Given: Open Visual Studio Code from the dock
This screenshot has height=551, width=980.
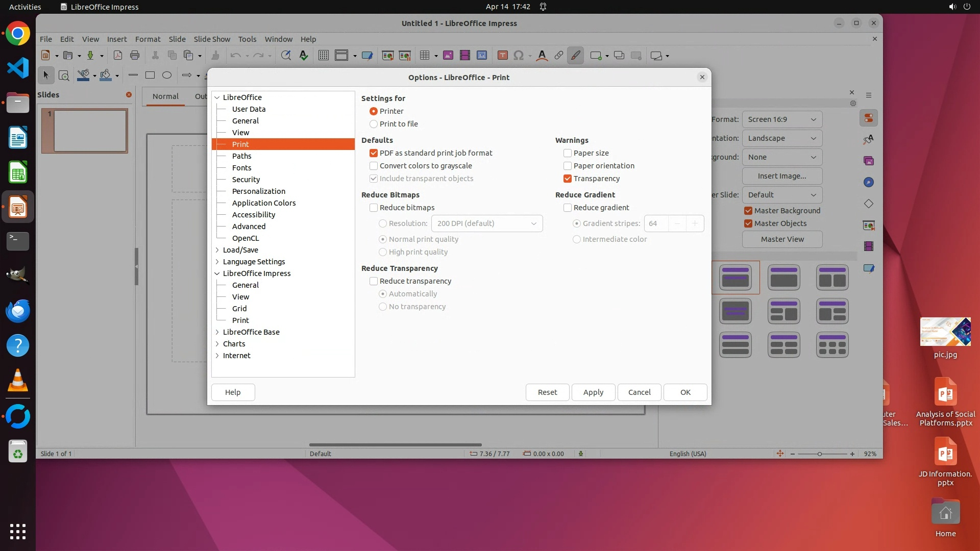Looking at the screenshot, I should pyautogui.click(x=18, y=68).
